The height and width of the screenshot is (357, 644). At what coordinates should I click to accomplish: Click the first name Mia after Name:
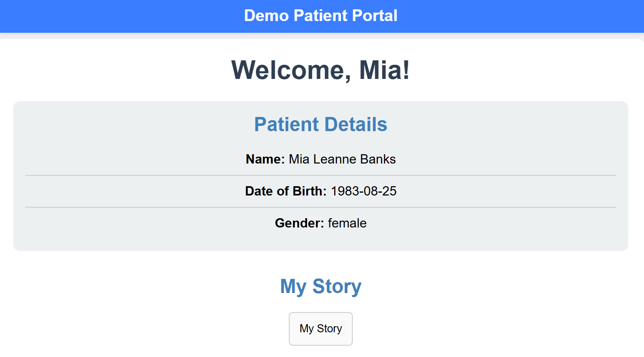(x=299, y=159)
